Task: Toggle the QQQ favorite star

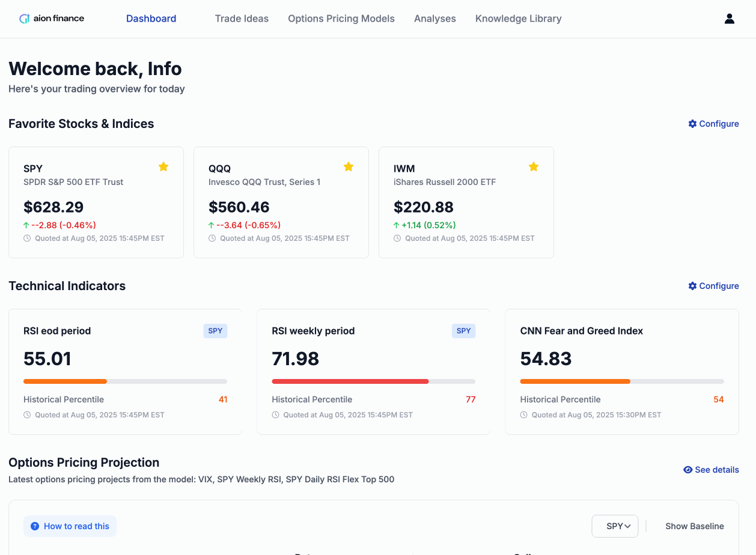Action: coord(349,167)
